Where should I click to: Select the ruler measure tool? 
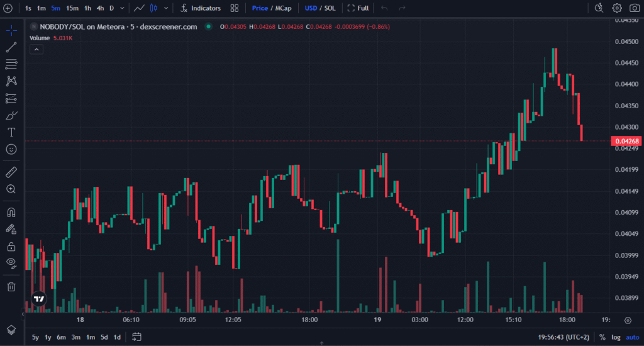click(11, 172)
